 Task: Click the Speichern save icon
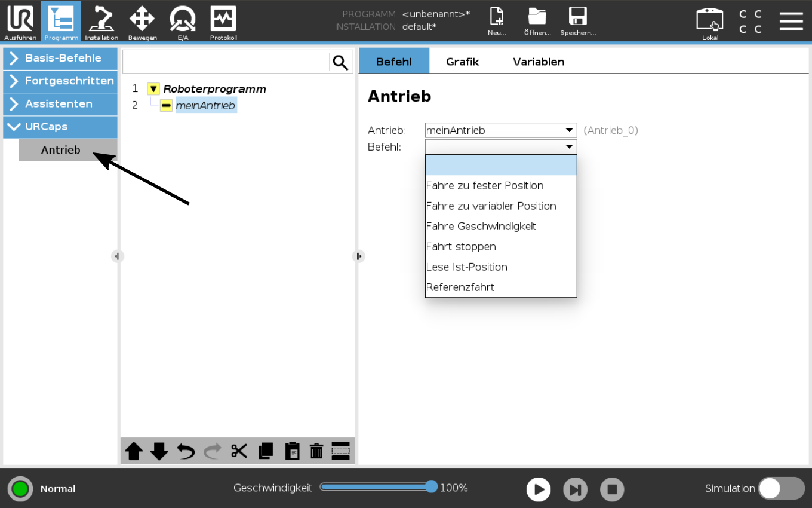[x=577, y=22]
